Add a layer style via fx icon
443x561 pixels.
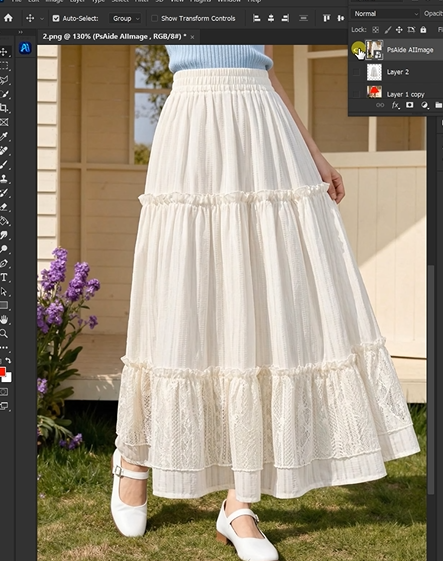coord(395,105)
